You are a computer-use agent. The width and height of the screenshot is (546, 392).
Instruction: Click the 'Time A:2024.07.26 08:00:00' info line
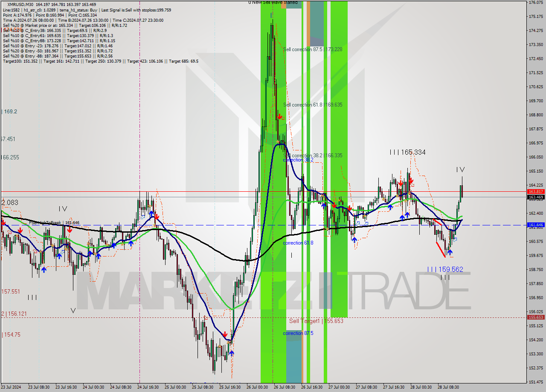[x=83, y=20]
